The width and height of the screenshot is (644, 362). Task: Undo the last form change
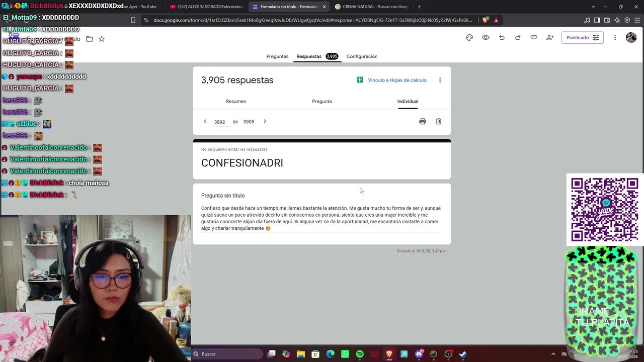pyautogui.click(x=502, y=38)
